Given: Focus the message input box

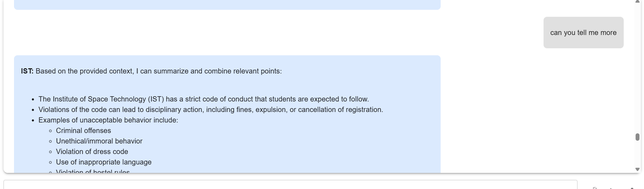Looking at the screenshot, I should (290, 184).
